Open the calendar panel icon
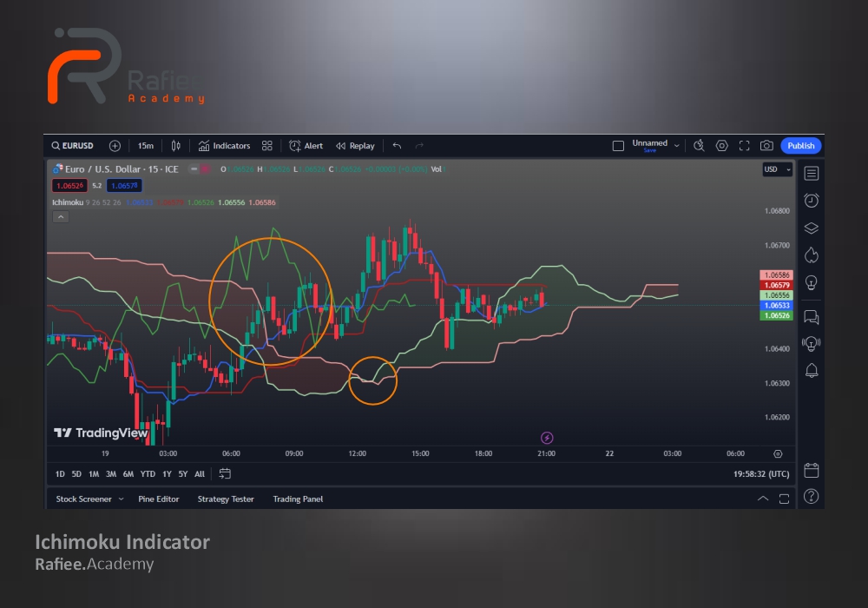 pos(812,471)
